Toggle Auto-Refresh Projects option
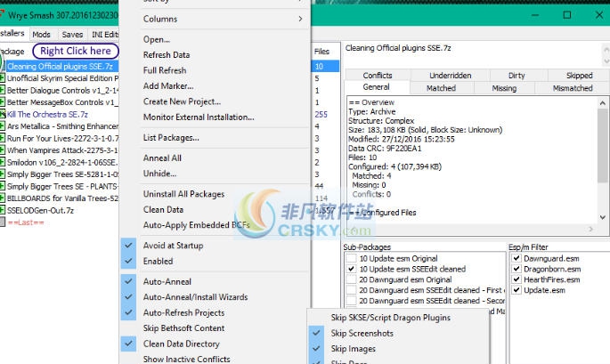Screen dimensions: 610x364 215,312
